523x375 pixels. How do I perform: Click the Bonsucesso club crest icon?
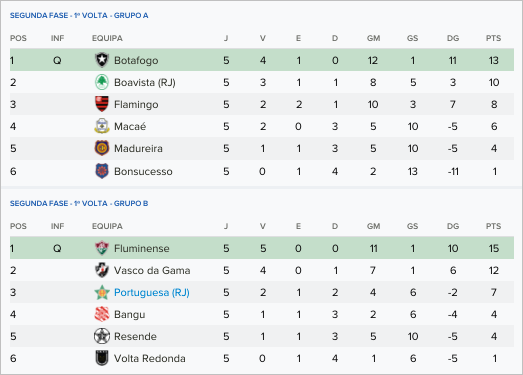tap(102, 171)
